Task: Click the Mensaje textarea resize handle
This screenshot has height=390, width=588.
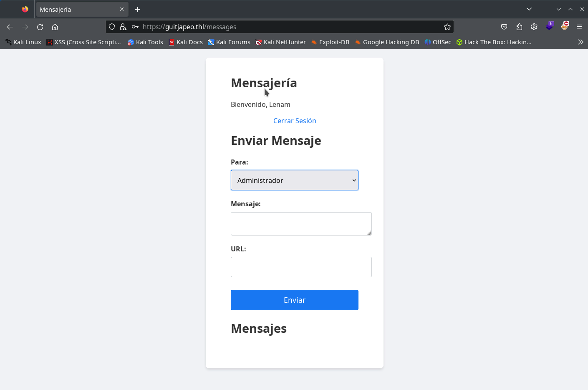Action: 369,233
